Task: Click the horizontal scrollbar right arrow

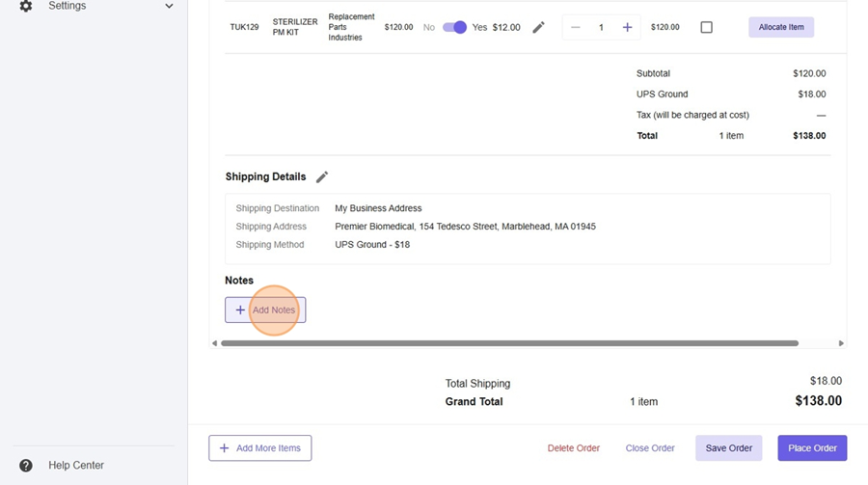Action: coord(841,343)
